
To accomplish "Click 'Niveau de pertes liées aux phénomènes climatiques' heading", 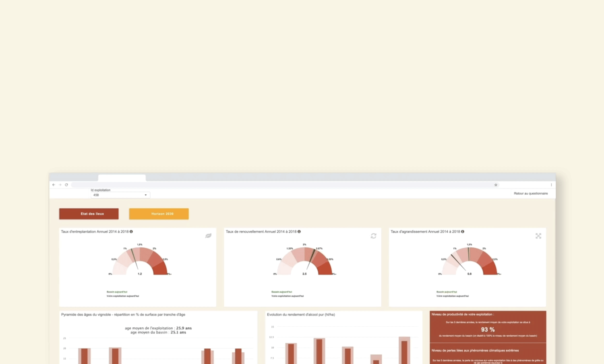I will pos(475,350).
